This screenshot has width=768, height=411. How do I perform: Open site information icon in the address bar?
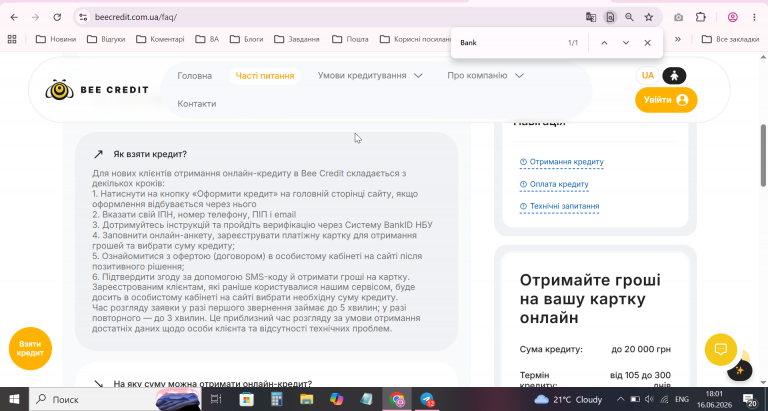[83, 17]
